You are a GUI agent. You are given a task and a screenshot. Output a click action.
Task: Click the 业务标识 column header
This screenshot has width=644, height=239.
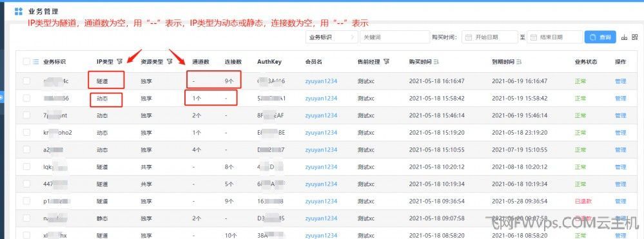[54, 62]
